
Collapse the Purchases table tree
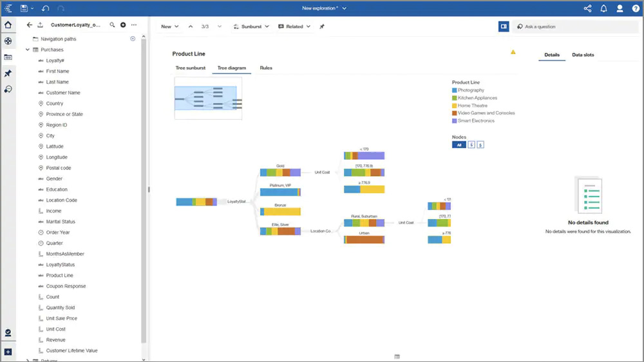tap(27, 50)
